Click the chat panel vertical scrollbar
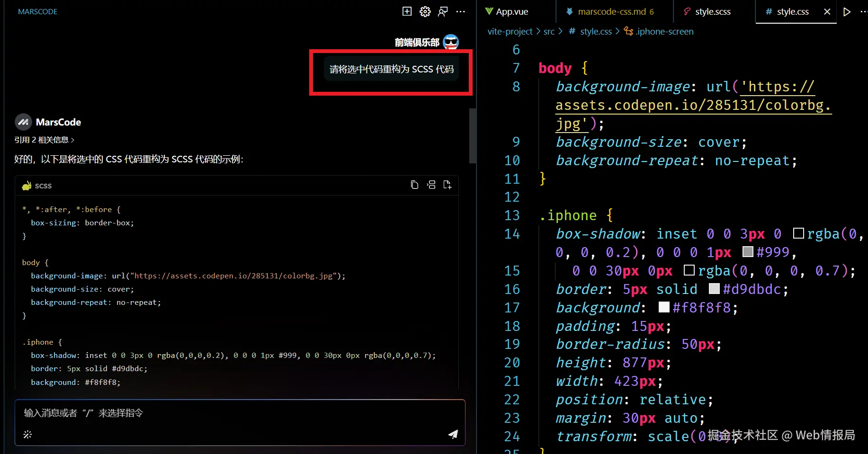Screen dimensions: 868x454 point(472,136)
